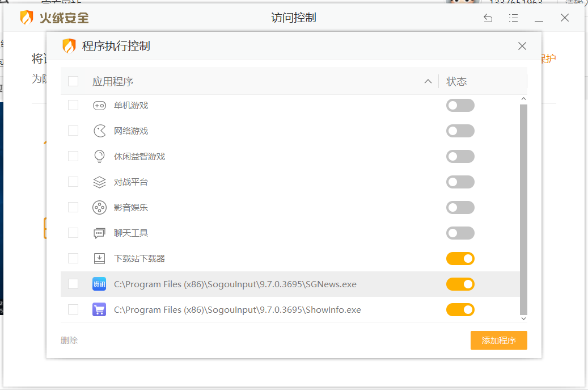Enable the 对战平台 status switch

click(460, 182)
